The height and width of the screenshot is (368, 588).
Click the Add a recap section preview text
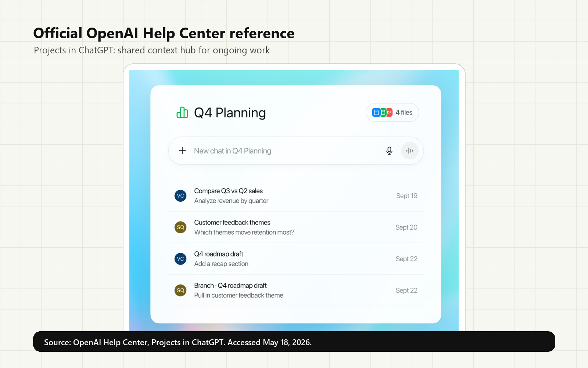click(x=221, y=264)
